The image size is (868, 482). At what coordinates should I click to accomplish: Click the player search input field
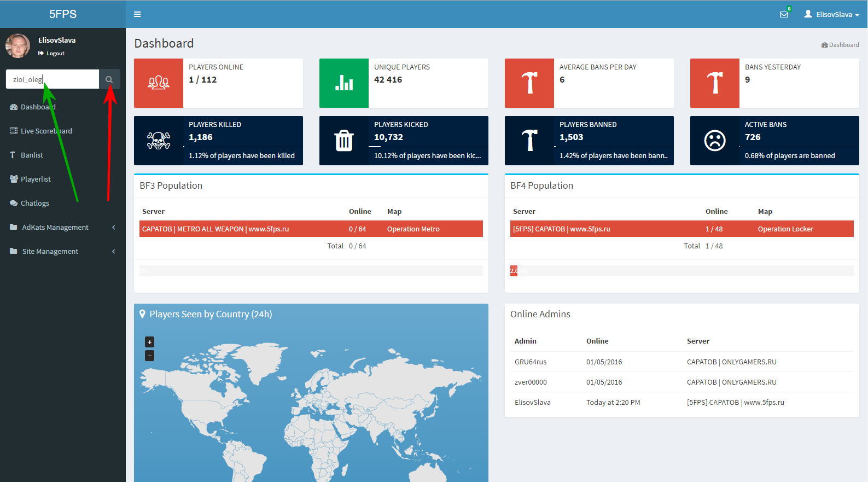[x=53, y=79]
